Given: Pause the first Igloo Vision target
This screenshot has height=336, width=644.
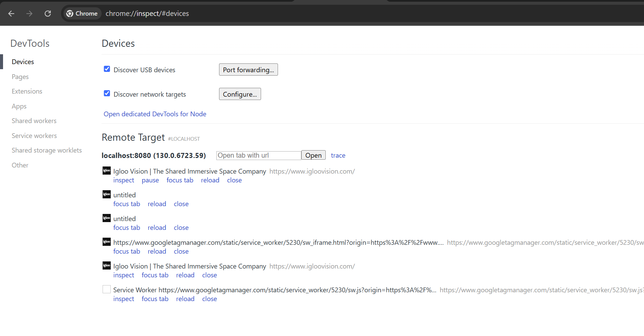Looking at the screenshot, I should (x=150, y=180).
